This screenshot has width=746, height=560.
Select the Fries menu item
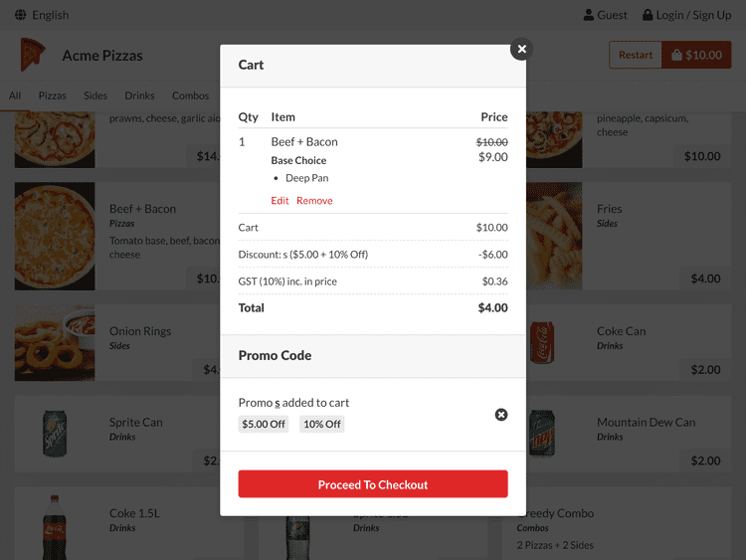click(x=629, y=236)
